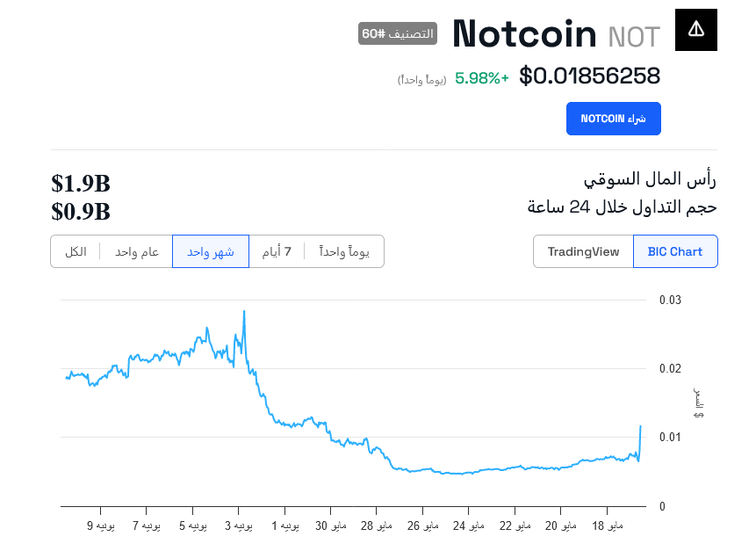This screenshot has height=558, width=756.
Task: Click the Notcoin heading title
Action: [x=524, y=33]
